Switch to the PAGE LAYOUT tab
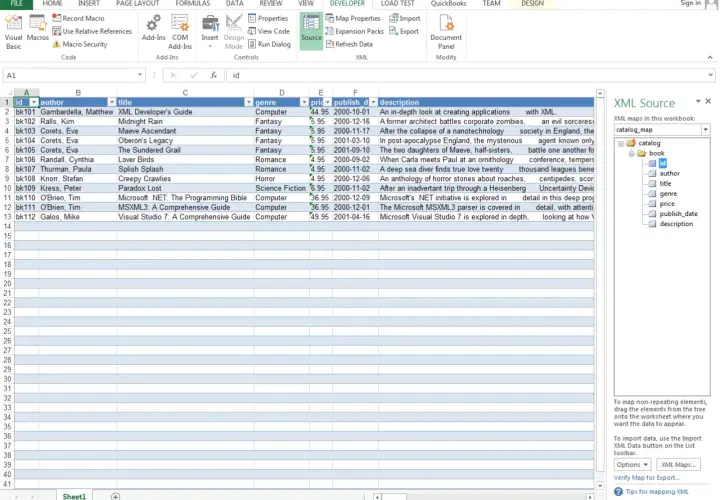Viewport: 720px width, 500px height. pyautogui.click(x=137, y=4)
